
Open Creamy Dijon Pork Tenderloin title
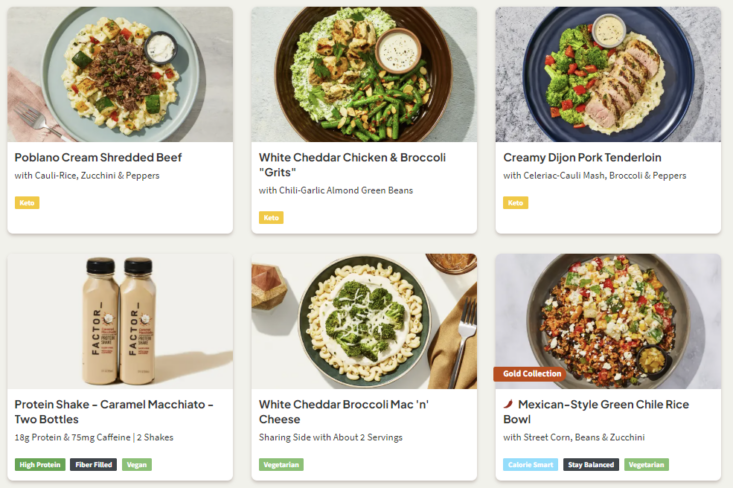[582, 157]
